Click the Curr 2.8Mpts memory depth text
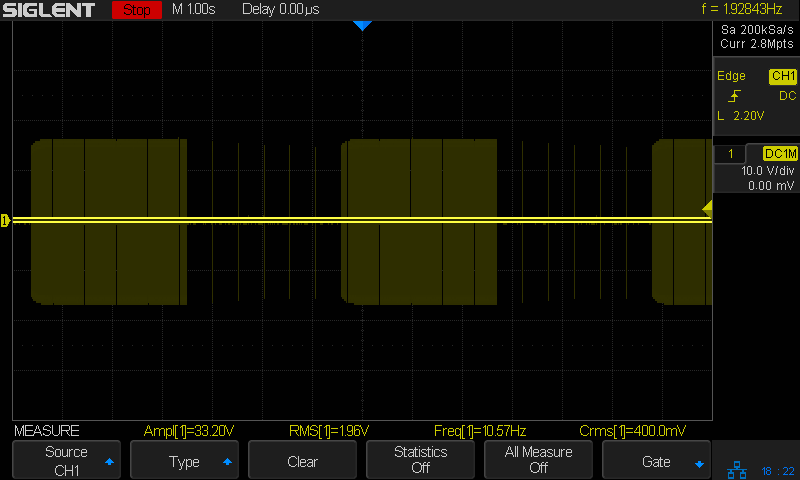 pyautogui.click(x=757, y=44)
